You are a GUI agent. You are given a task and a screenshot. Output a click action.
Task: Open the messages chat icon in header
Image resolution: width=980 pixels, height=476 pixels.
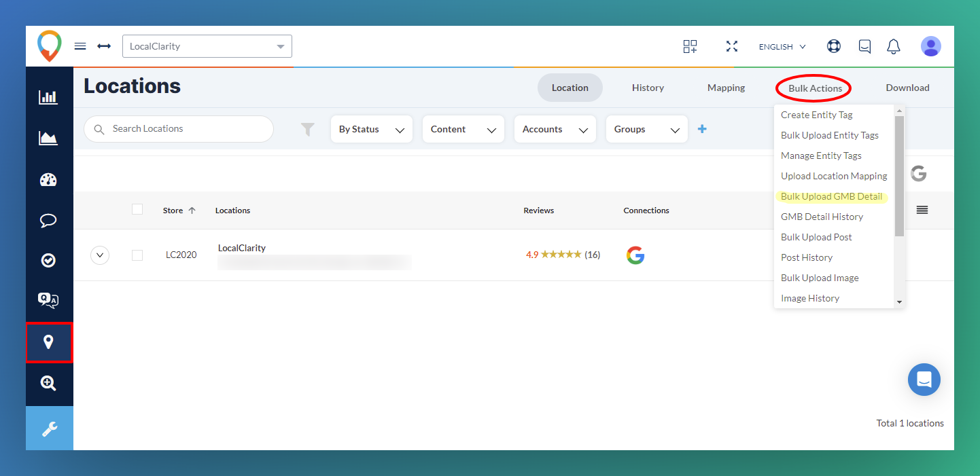[864, 46]
